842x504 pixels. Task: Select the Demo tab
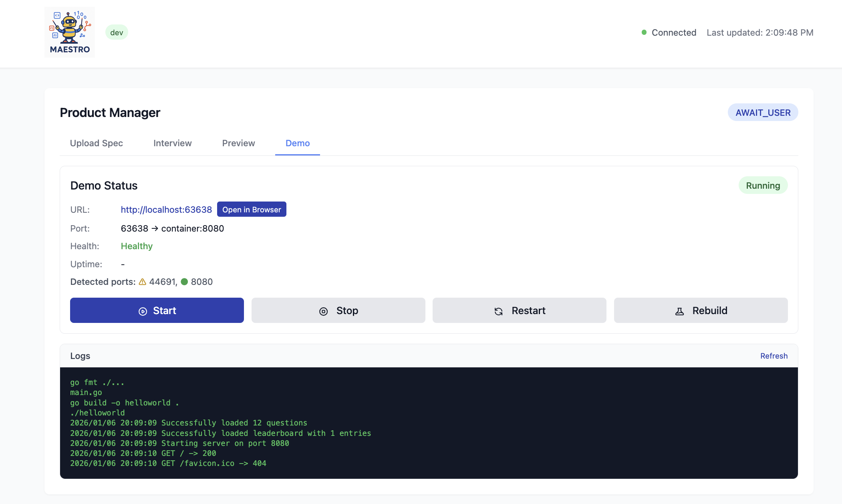click(x=298, y=143)
